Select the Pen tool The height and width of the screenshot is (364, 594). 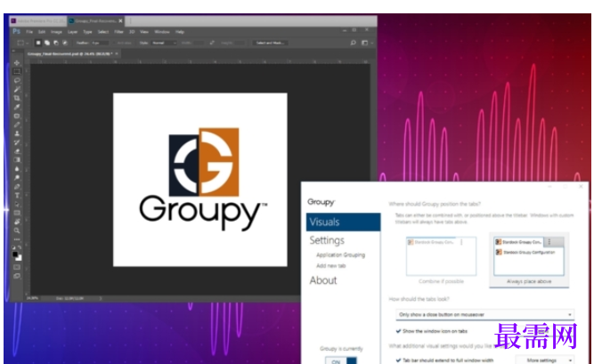click(17, 187)
